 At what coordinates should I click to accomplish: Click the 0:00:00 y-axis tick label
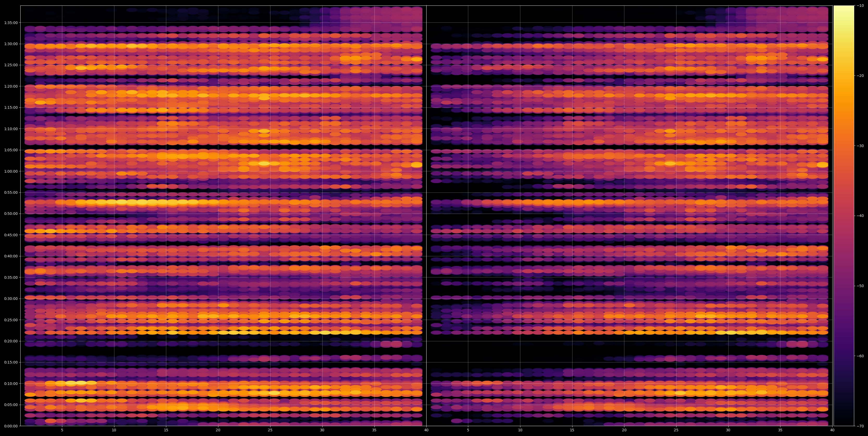[11, 426]
